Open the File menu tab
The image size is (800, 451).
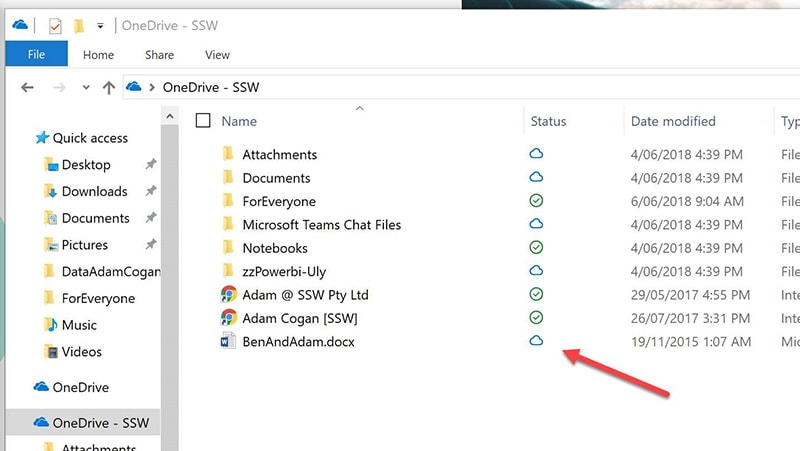(36, 55)
